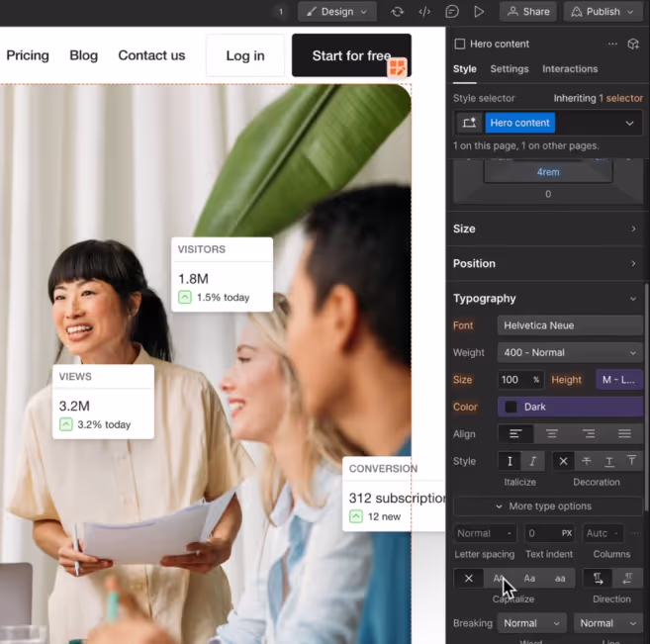
Task: Click the create component cube icon
Action: point(633,44)
